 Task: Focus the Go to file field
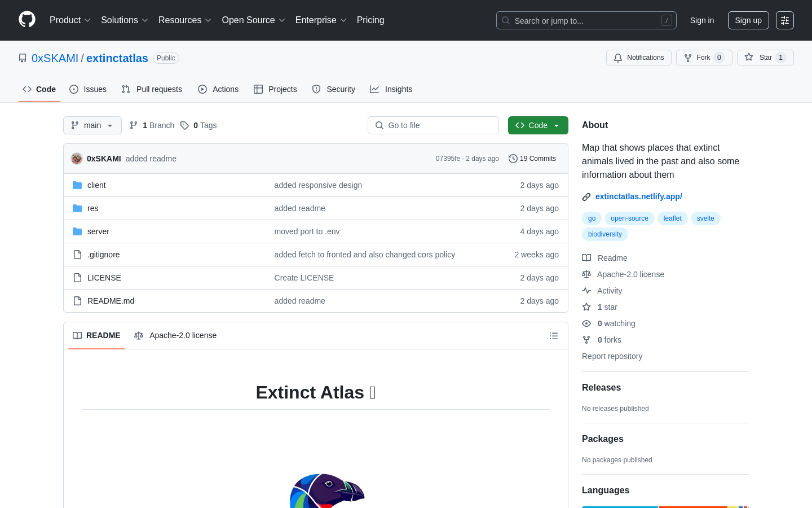[x=433, y=125]
